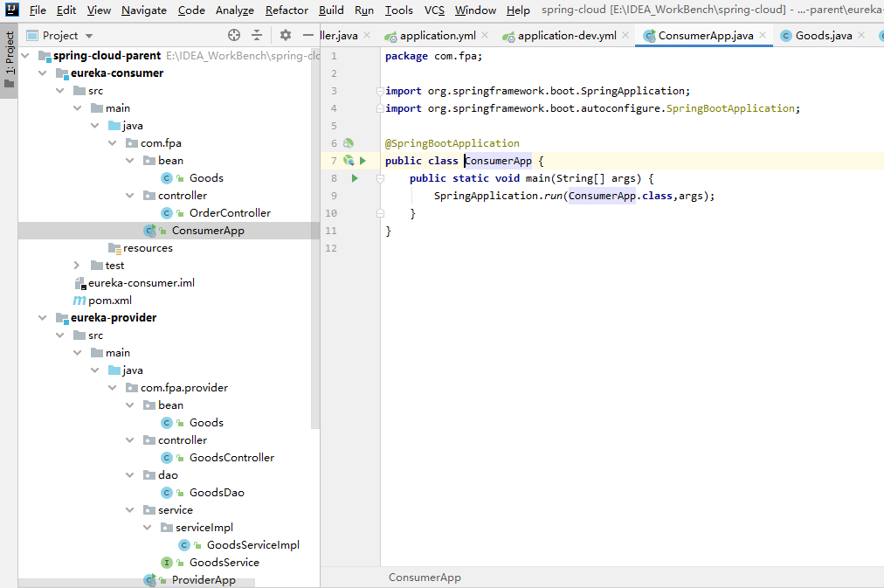Close the application-dev.yml tab
The image size is (884, 588).
[x=625, y=35]
